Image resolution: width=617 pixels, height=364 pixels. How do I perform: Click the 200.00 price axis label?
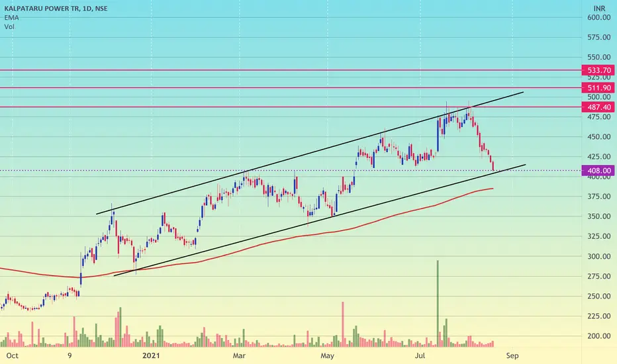[599, 336]
